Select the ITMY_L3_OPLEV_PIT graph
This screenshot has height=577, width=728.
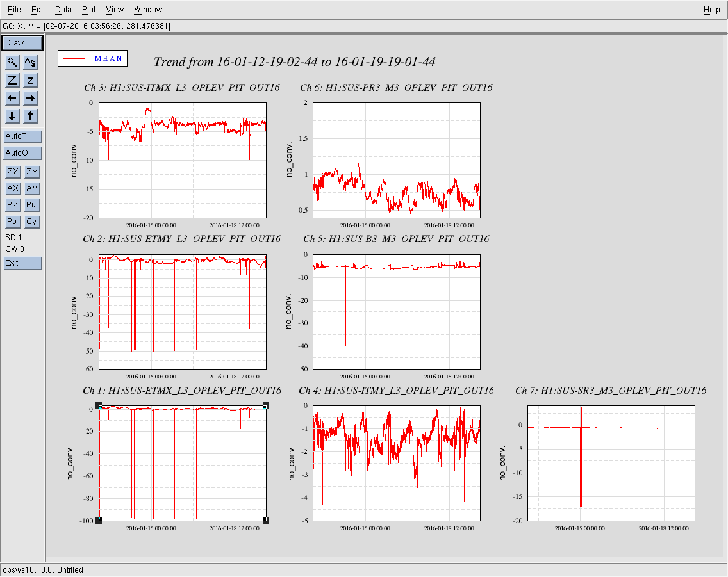(x=397, y=462)
